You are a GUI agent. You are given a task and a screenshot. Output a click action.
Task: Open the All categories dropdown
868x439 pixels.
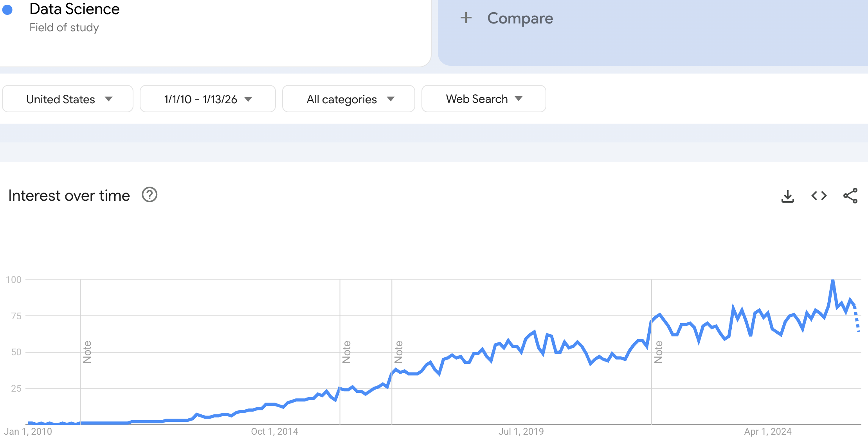(348, 99)
